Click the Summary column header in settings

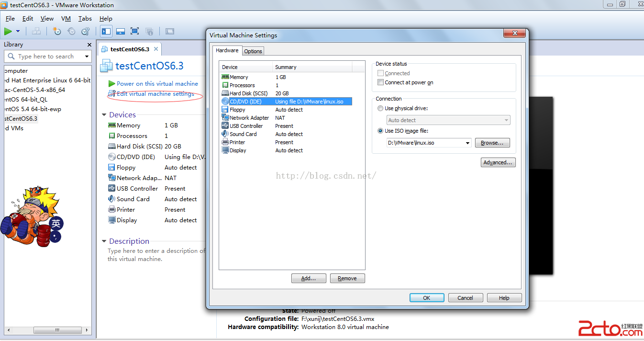tap(312, 67)
